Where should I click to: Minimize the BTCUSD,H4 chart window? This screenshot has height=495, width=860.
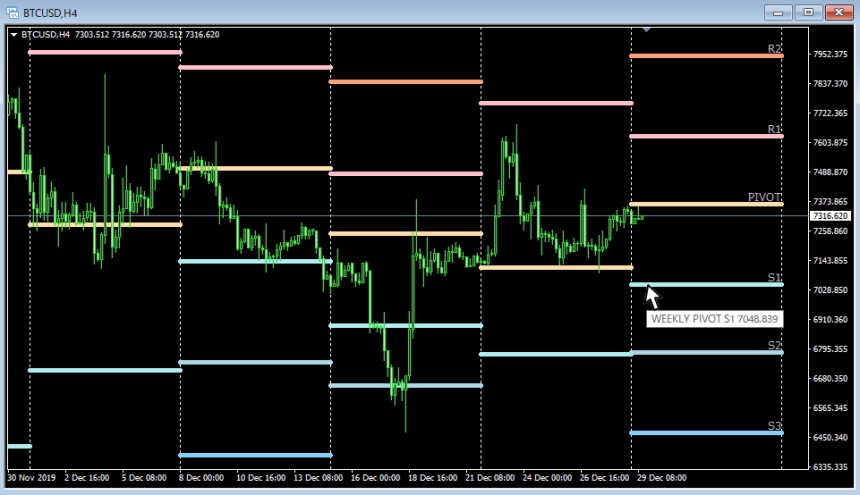pyautogui.click(x=778, y=12)
